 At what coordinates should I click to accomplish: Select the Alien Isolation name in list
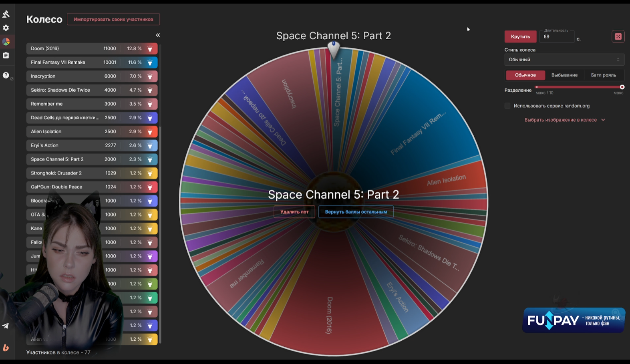(x=46, y=131)
